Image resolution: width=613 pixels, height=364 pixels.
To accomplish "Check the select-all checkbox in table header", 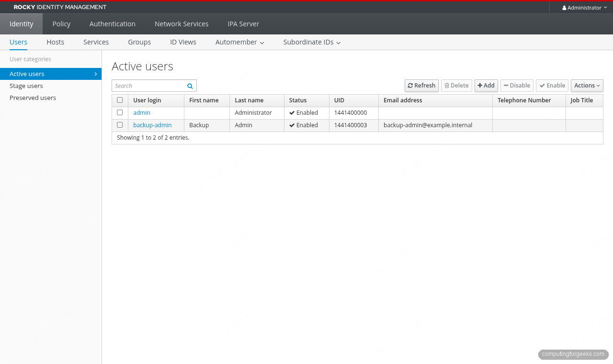I will click(120, 100).
